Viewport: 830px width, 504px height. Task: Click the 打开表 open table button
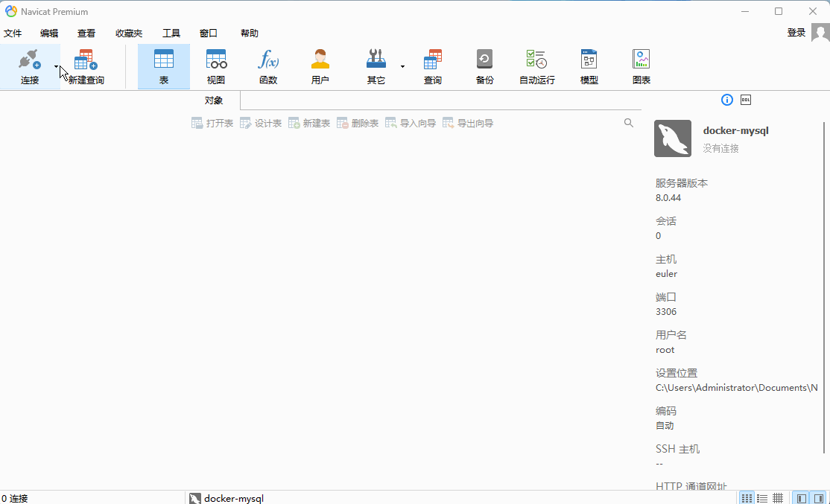point(212,124)
